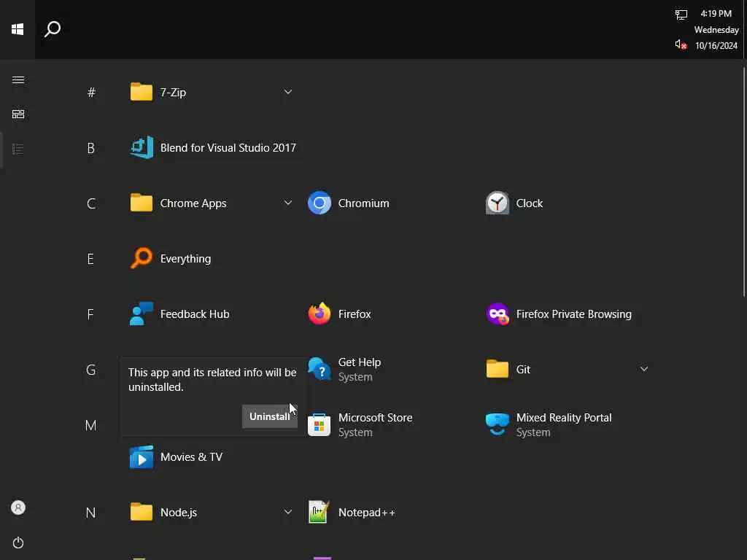The width and height of the screenshot is (747, 560).
Task: Open the Windows Start logo button
Action: click(18, 29)
